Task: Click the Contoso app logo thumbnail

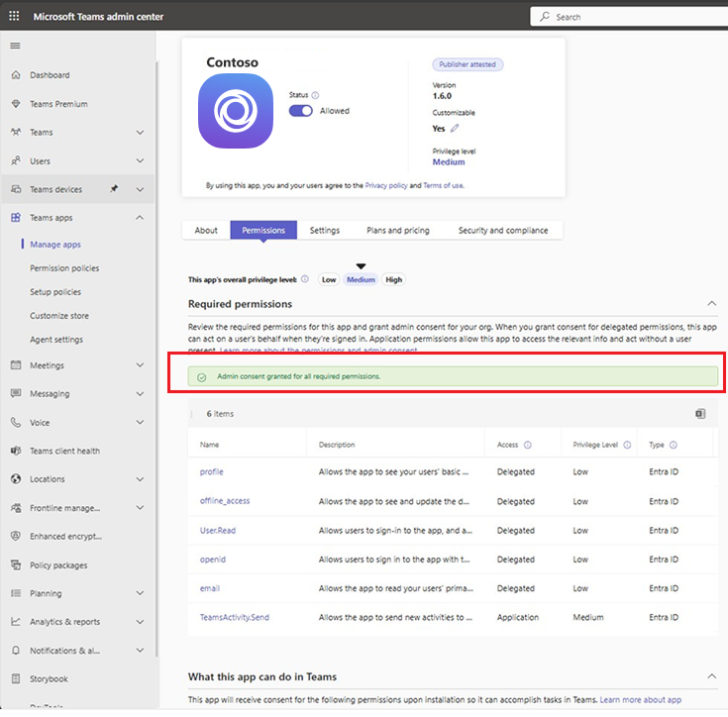Action: coord(236,111)
